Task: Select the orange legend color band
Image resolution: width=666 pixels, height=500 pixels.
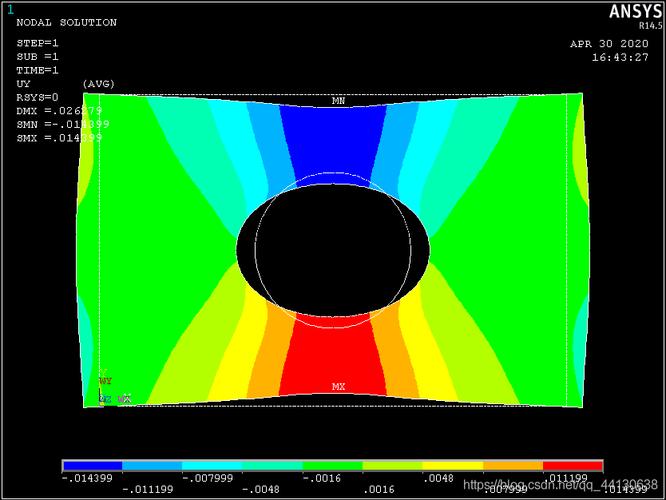Action: click(x=513, y=466)
